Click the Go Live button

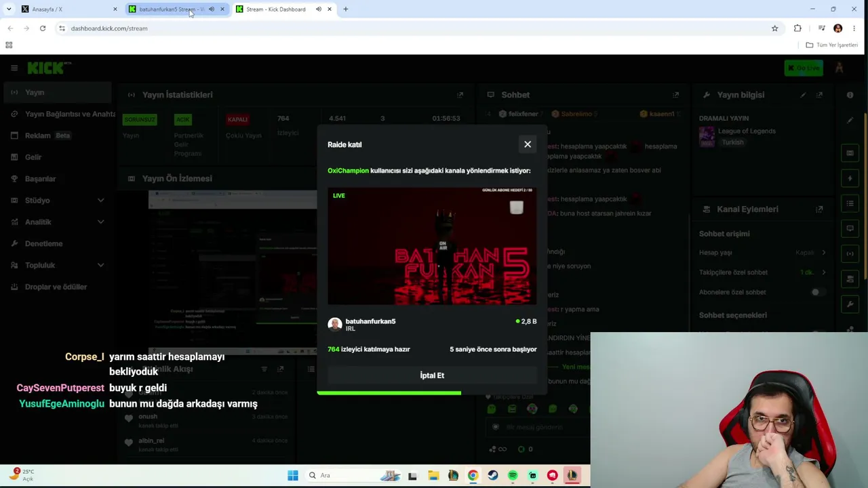(804, 68)
